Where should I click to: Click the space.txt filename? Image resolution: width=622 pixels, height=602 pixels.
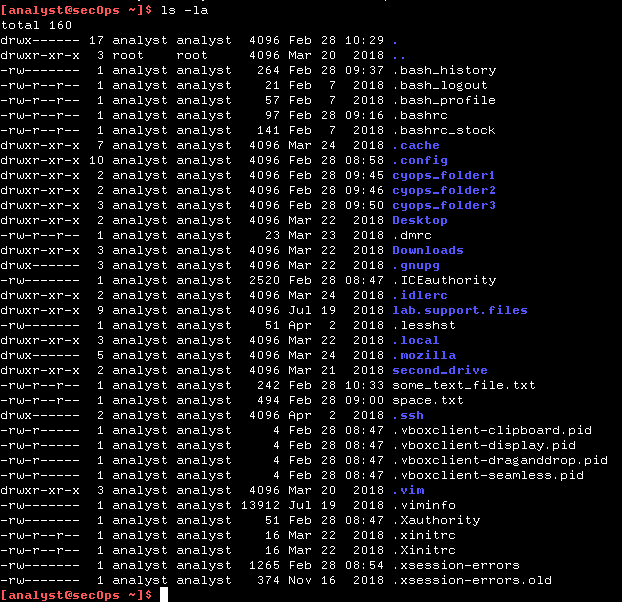click(428, 401)
